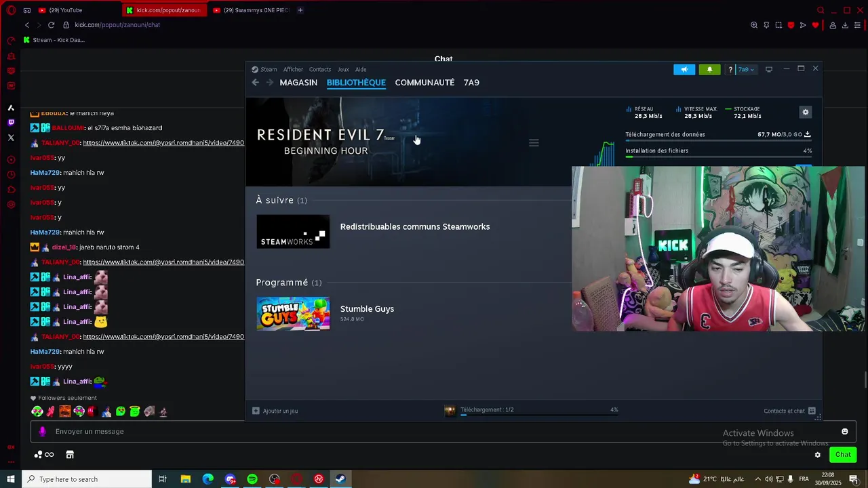The width and height of the screenshot is (868, 488).
Task: Open the browser easy setup menu
Action: (858, 25)
